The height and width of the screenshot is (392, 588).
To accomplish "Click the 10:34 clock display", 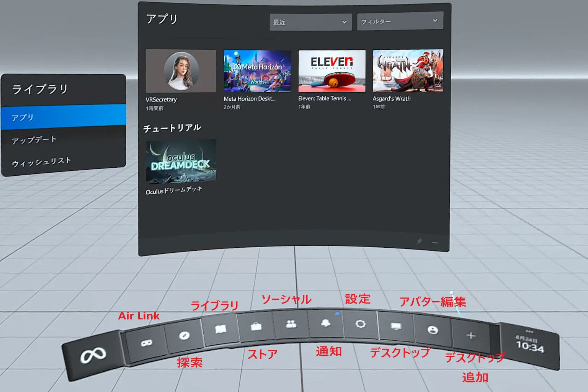I will pyautogui.click(x=530, y=346).
